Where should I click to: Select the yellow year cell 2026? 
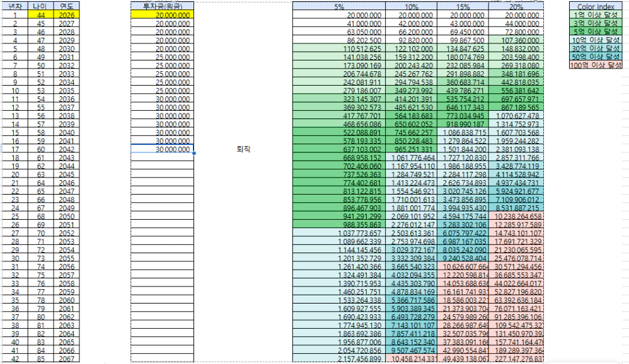coord(67,15)
